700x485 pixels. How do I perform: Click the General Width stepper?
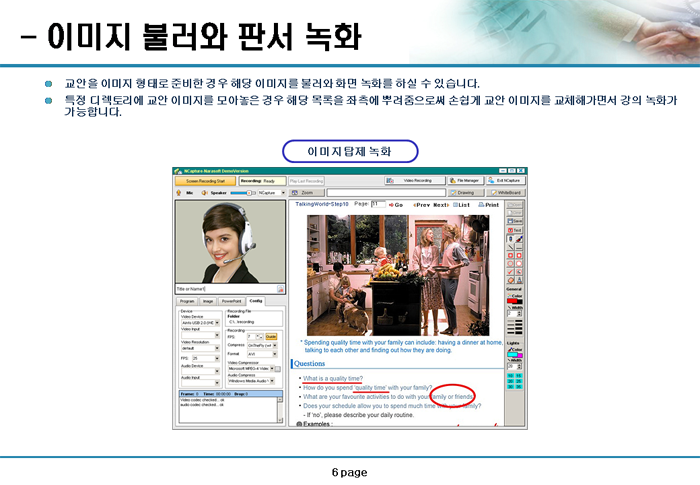coord(519,314)
